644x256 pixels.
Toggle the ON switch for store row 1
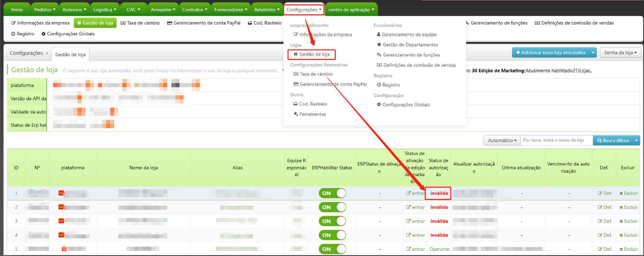click(x=332, y=193)
